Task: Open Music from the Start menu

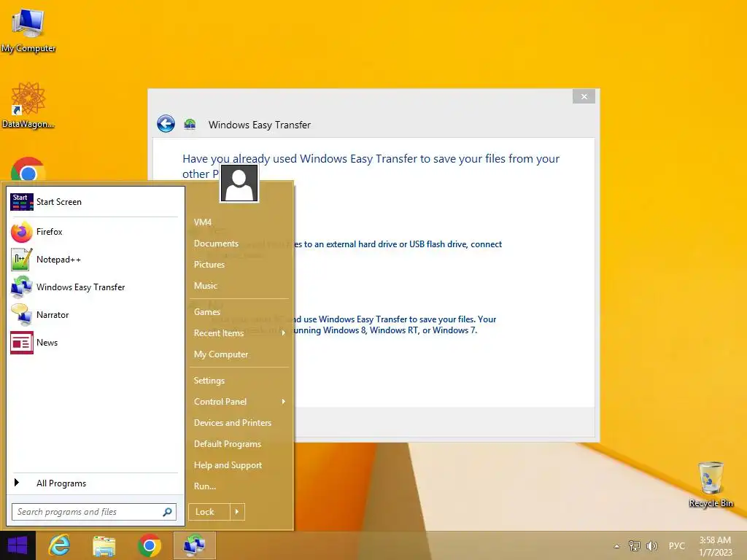Action: tap(205, 286)
